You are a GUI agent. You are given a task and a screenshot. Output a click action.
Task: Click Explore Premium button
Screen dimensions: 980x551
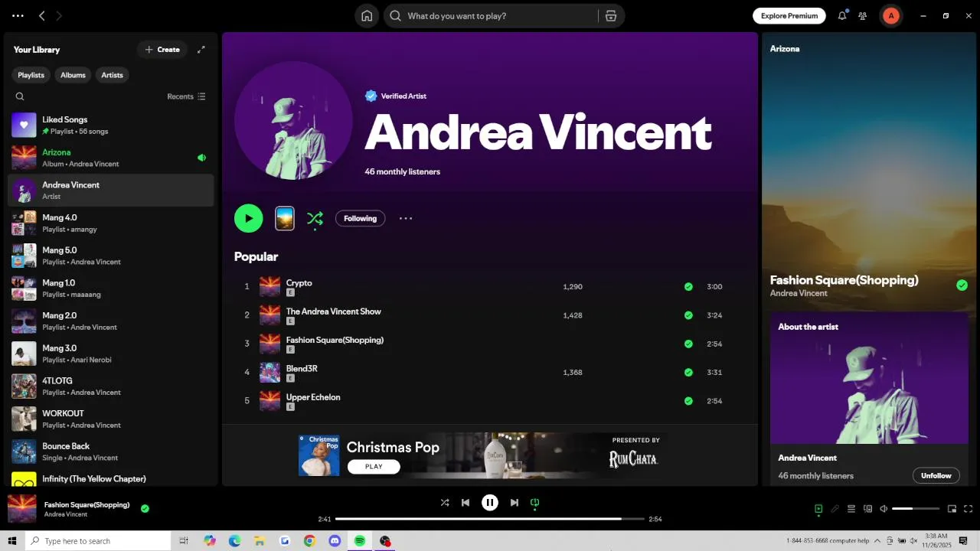tap(789, 15)
